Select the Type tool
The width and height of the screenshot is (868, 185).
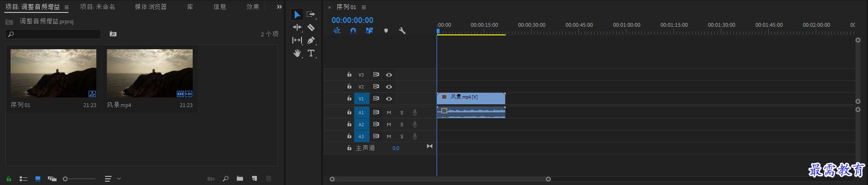point(311,54)
